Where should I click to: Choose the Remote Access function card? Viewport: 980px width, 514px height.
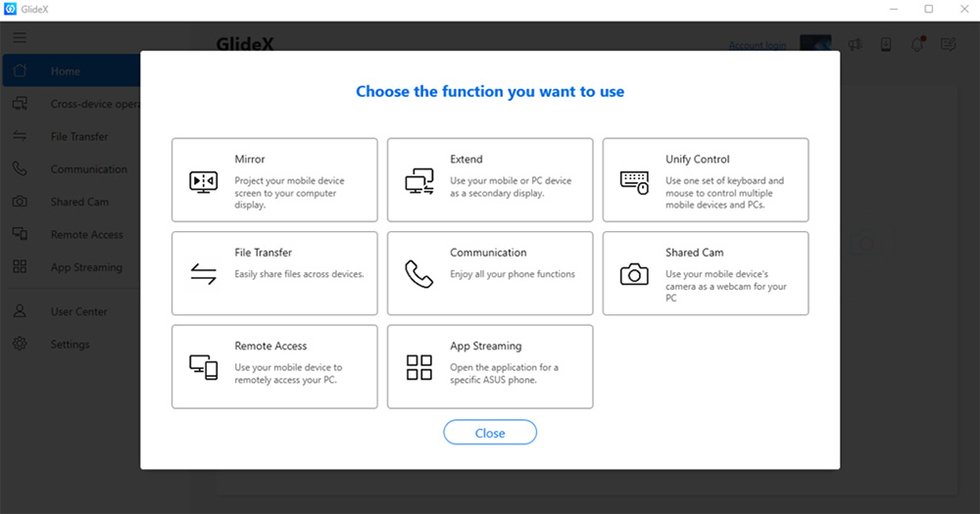pyautogui.click(x=274, y=366)
